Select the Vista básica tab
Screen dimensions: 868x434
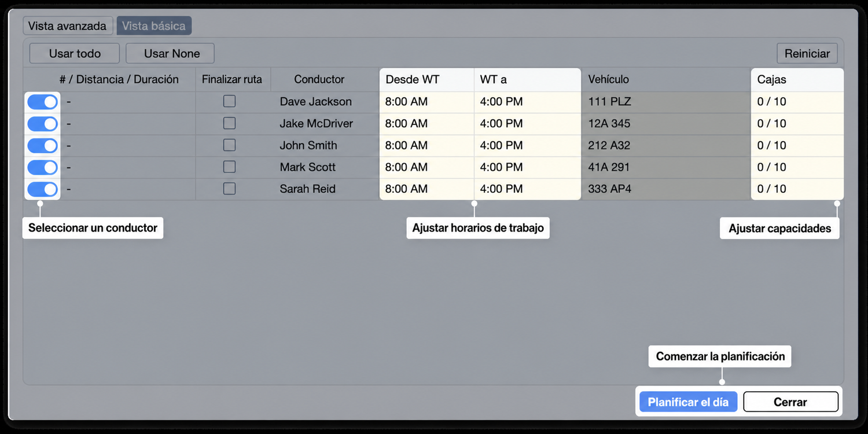tap(154, 26)
